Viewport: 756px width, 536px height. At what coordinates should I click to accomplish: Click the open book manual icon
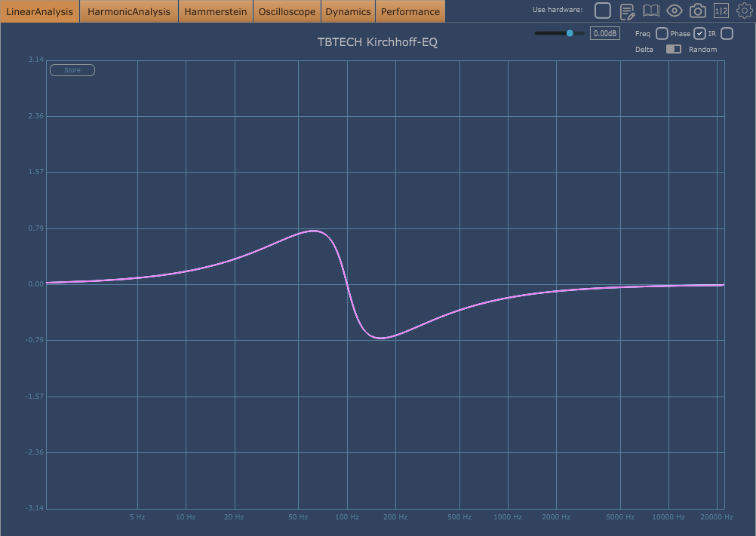click(x=650, y=11)
